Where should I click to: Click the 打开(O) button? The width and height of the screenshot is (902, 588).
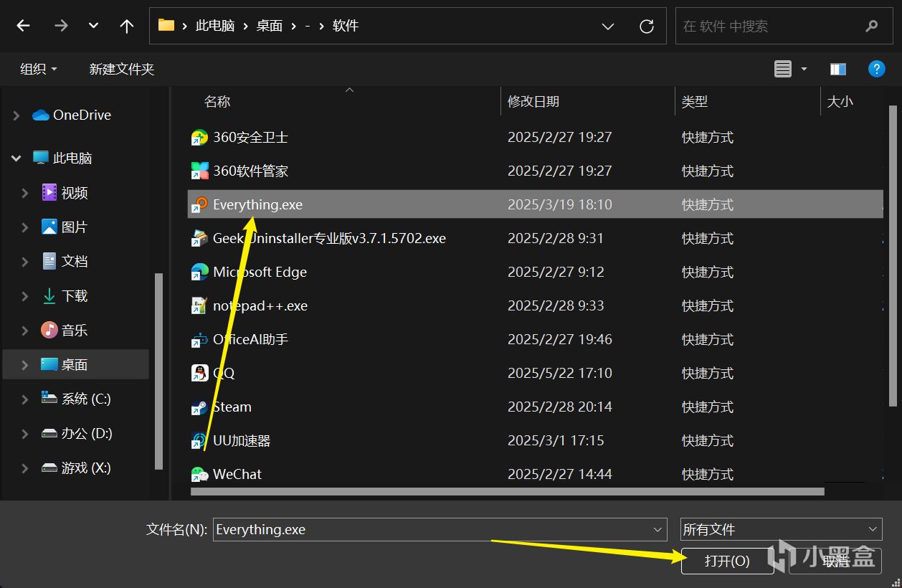727,561
